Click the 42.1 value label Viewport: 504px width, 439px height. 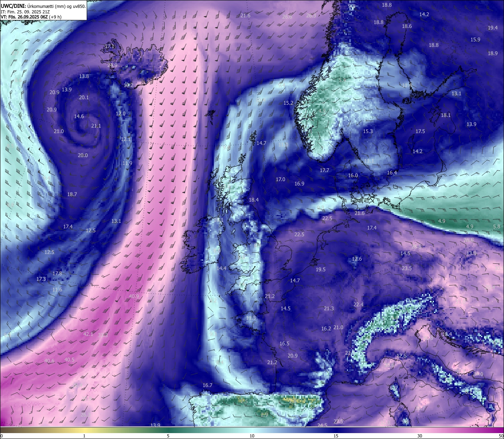[x=88, y=334]
